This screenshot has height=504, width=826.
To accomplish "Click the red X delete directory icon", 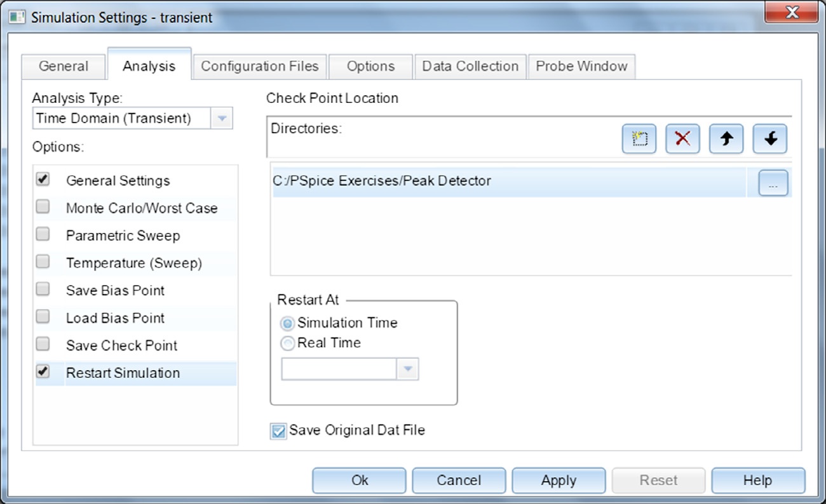I will click(682, 139).
